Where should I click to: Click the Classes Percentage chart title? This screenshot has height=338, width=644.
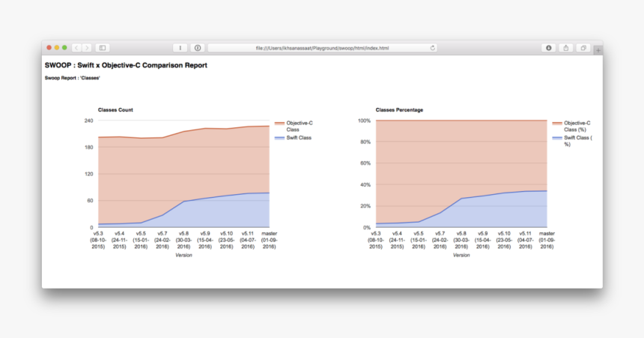click(399, 110)
